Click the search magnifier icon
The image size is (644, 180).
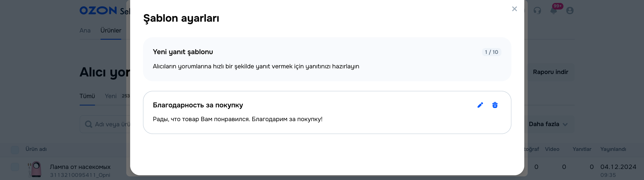click(x=88, y=124)
